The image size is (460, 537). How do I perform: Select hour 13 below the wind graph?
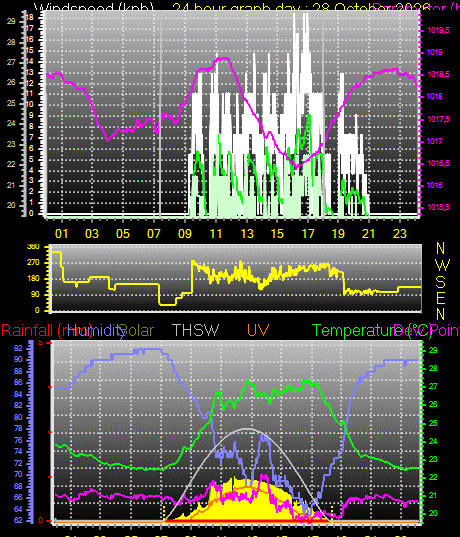pyautogui.click(x=247, y=234)
